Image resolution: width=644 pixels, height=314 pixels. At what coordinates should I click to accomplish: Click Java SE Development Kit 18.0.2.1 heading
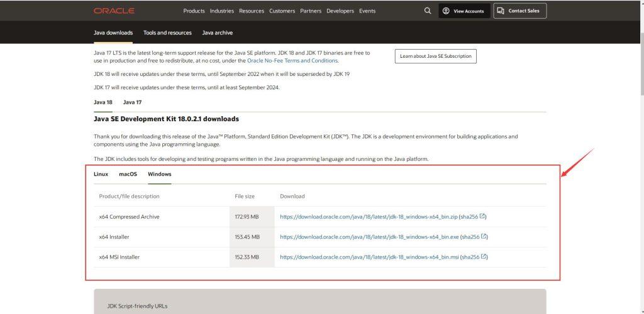point(166,119)
